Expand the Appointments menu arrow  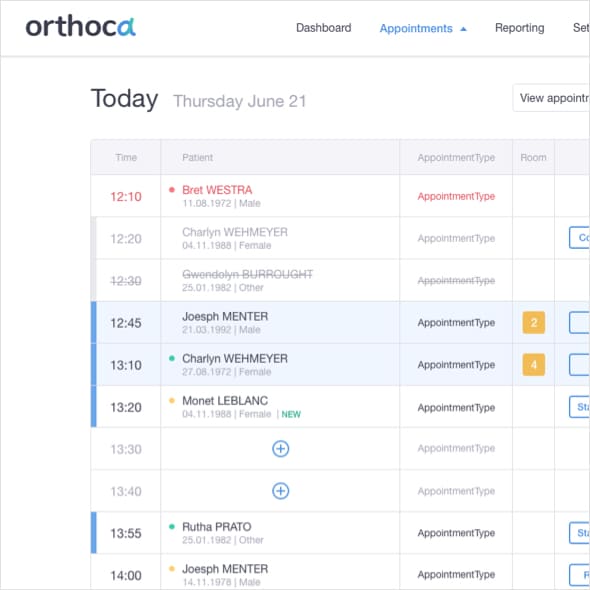click(464, 29)
